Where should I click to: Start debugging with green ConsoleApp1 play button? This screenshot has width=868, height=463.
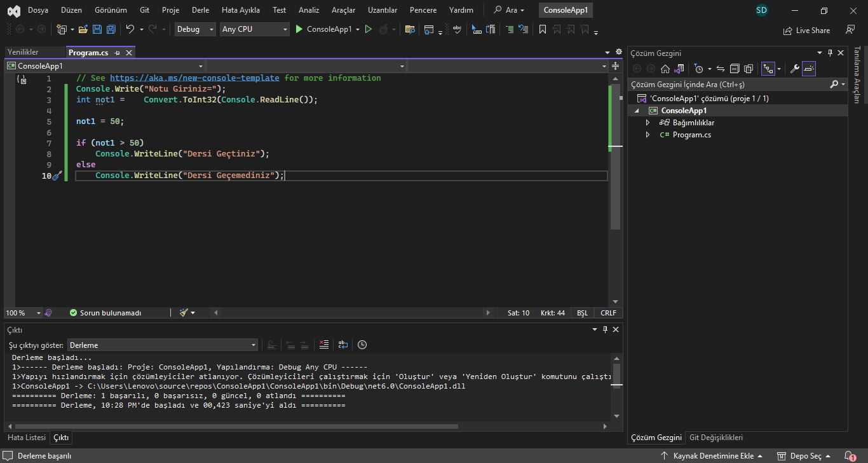[x=300, y=29]
